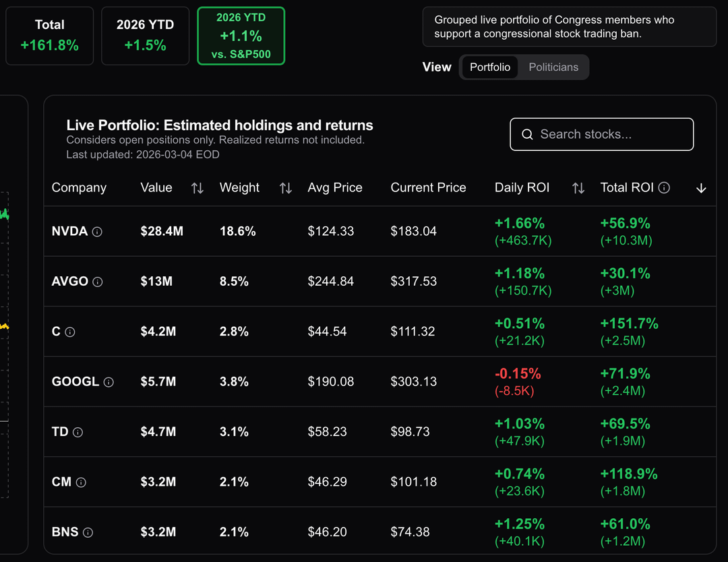Screen dimensions: 728x562
Task: Click the NVDA ticker name
Action: click(x=69, y=232)
